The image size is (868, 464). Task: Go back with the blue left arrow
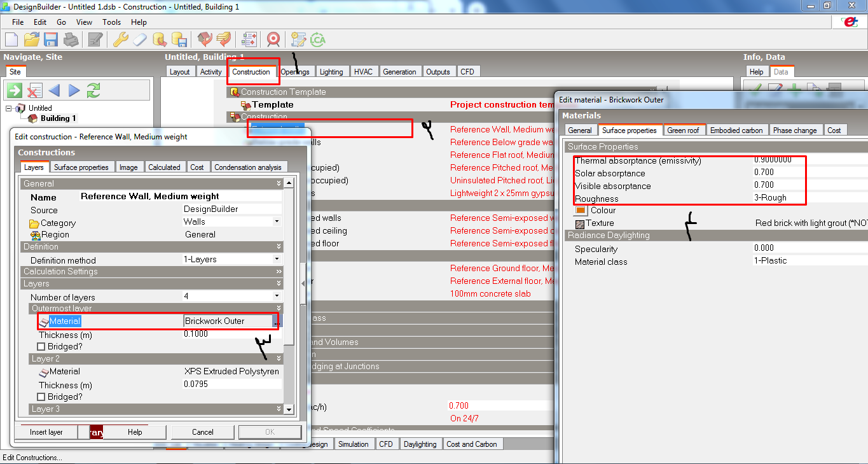[x=54, y=90]
